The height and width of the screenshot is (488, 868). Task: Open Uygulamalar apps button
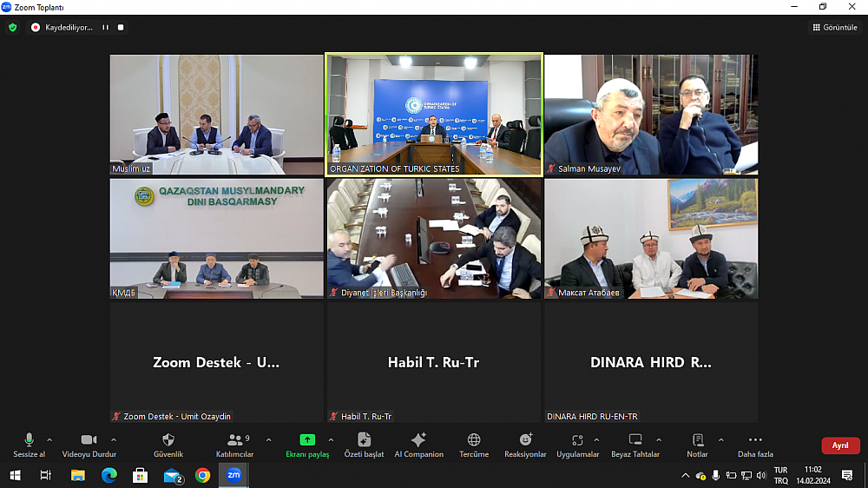(577, 445)
